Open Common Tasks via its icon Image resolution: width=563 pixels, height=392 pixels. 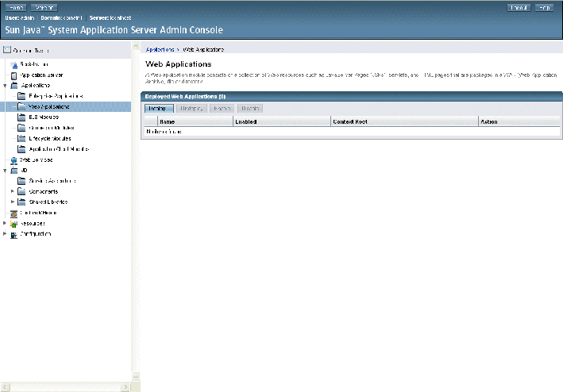pyautogui.click(x=7, y=50)
